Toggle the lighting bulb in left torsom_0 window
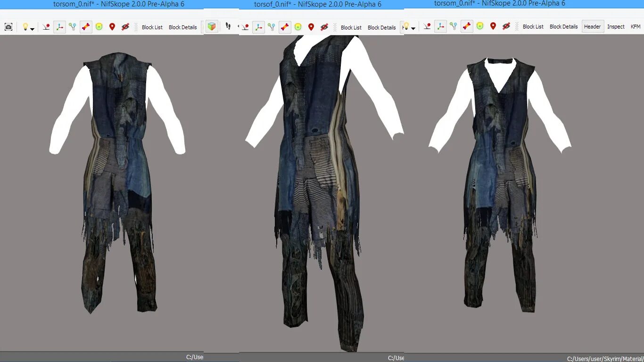This screenshot has width=644, height=362. pyautogui.click(x=25, y=27)
